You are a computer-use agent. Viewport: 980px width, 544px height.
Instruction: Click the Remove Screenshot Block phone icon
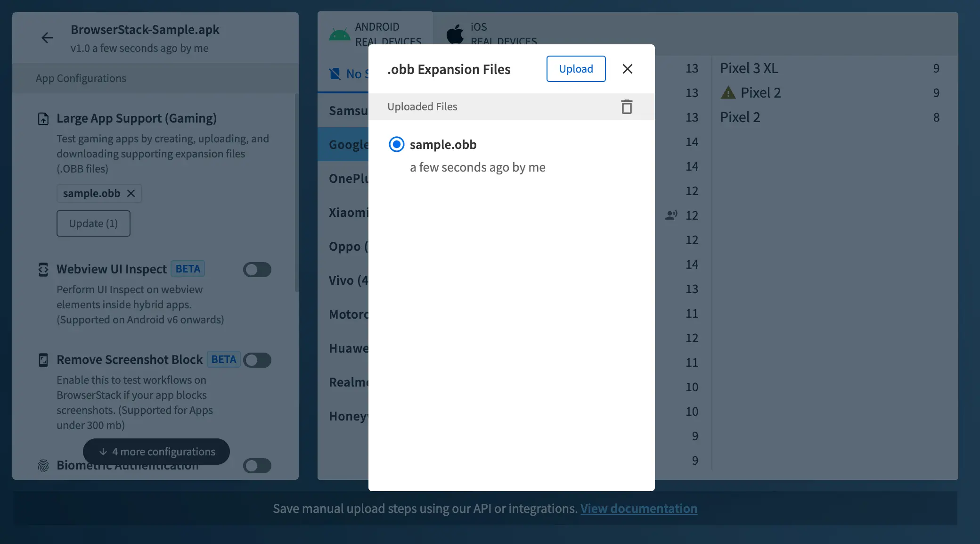43,360
